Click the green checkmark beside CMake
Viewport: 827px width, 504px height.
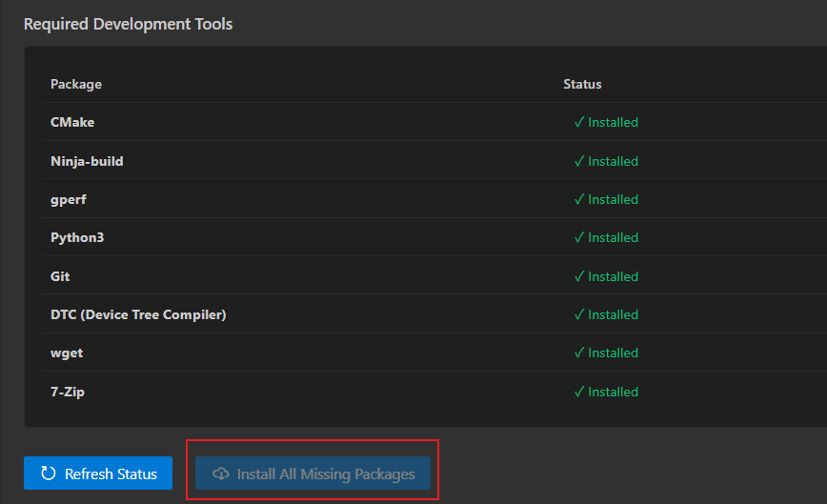[x=578, y=122]
